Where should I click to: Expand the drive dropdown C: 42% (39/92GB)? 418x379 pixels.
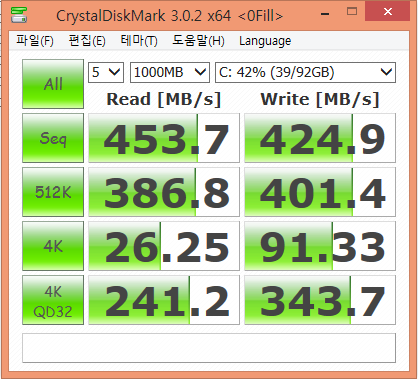click(x=306, y=72)
